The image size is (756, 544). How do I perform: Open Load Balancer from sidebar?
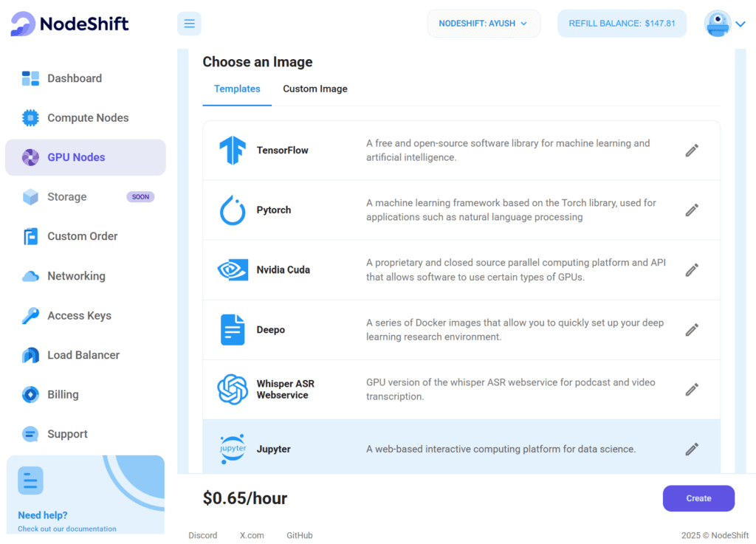pyautogui.click(x=86, y=355)
